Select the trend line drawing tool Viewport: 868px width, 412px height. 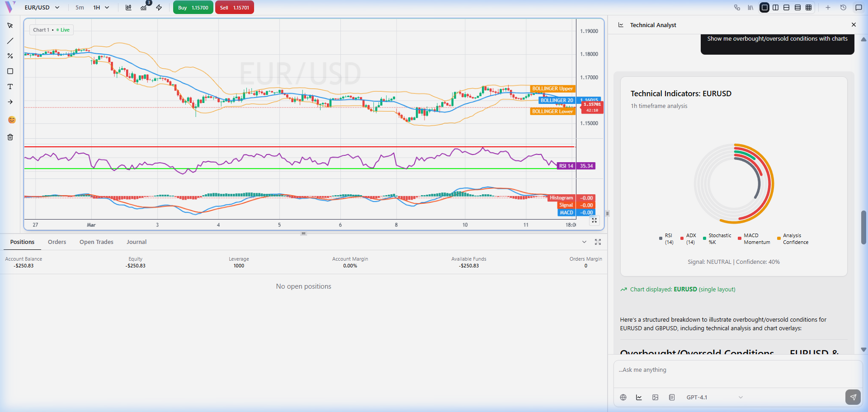(10, 41)
